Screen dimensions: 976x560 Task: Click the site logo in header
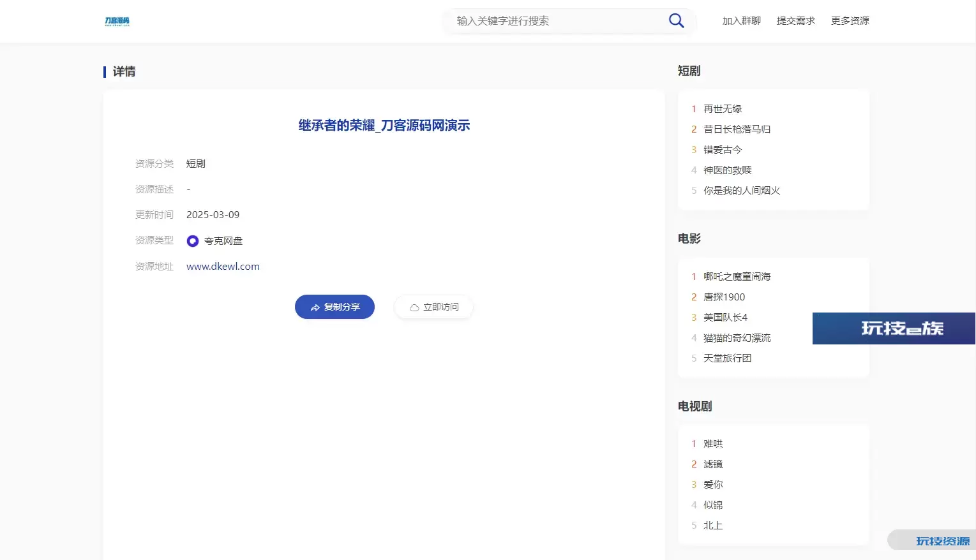[x=117, y=22]
